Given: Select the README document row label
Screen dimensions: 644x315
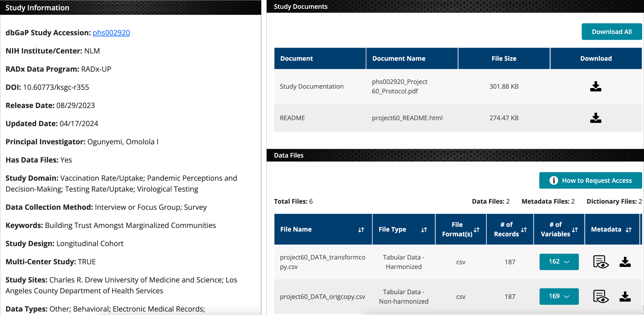Looking at the screenshot, I should [x=292, y=118].
